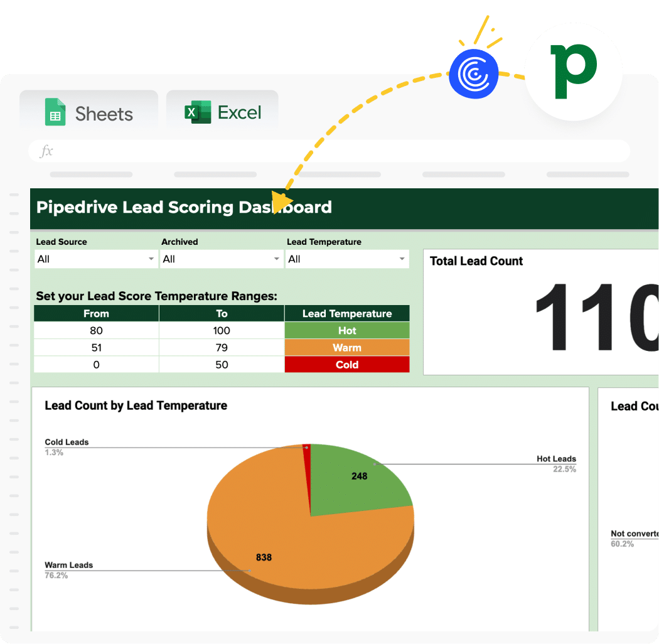Open the Lead Source dropdown
This screenshot has height=644, width=659.
96,259
